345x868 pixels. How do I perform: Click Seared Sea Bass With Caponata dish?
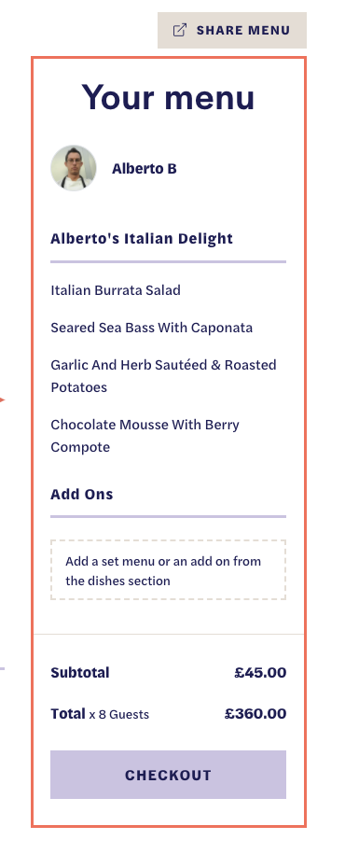151,328
